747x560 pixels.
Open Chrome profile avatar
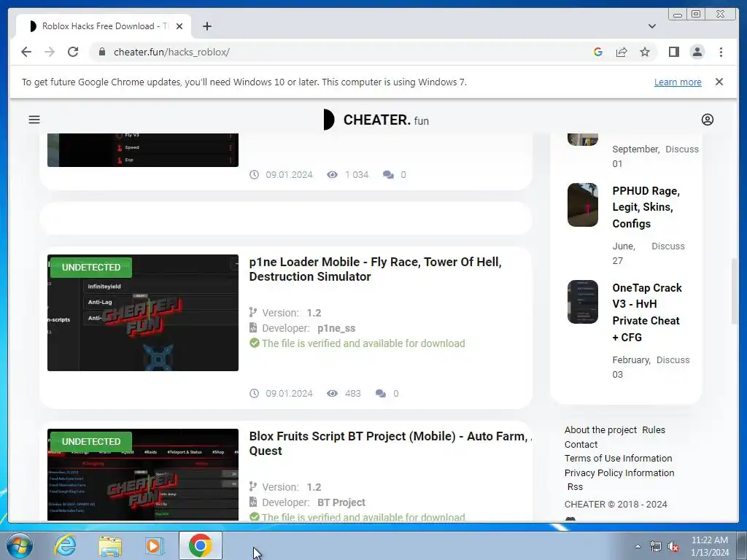[697, 52]
